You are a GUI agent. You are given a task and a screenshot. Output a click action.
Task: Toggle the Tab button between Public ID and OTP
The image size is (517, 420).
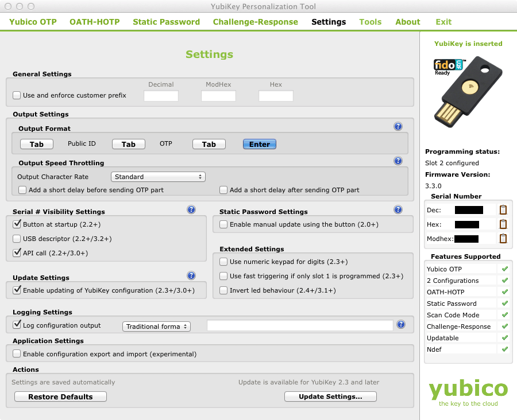(x=129, y=144)
